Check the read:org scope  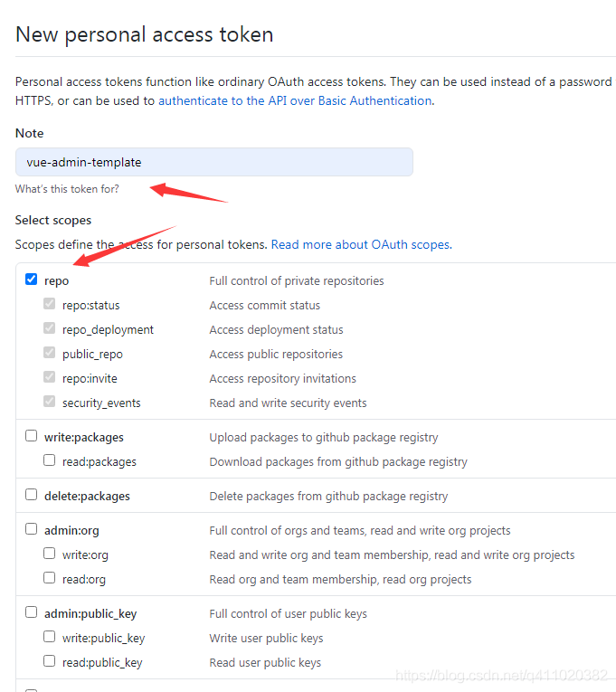[x=50, y=578]
